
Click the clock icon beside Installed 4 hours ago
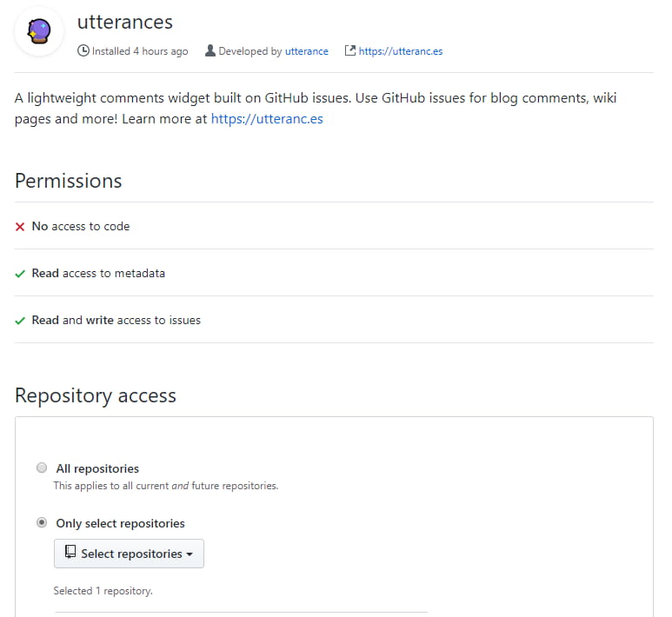pos(83,51)
